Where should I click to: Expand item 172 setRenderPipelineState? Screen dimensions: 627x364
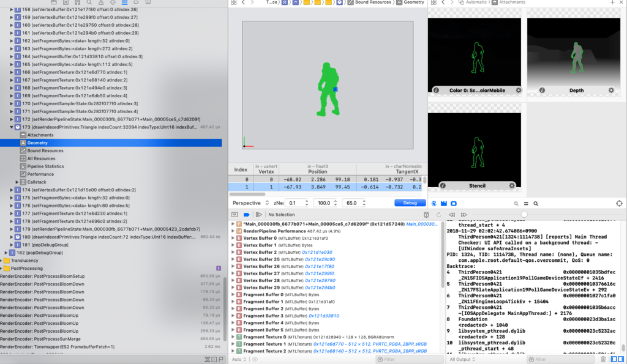pos(12,119)
